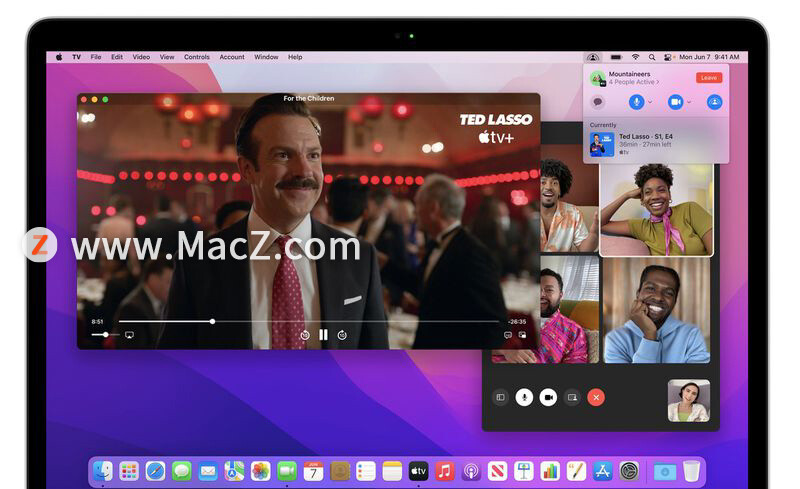The height and width of the screenshot is (489, 800).
Task: Open the View menu
Action: 167,57
